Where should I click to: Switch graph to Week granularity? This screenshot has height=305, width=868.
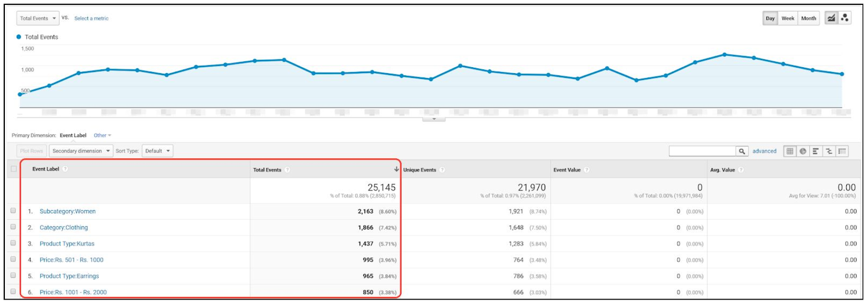pos(788,18)
